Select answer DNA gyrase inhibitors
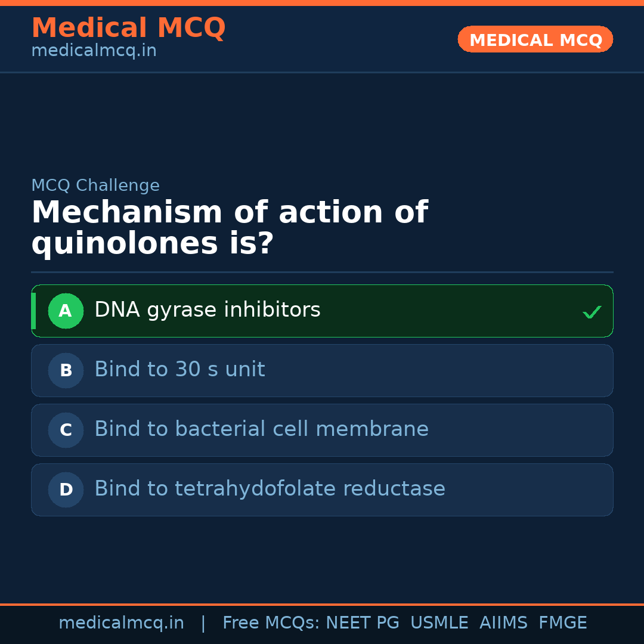The width and height of the screenshot is (644, 644). [208, 310]
